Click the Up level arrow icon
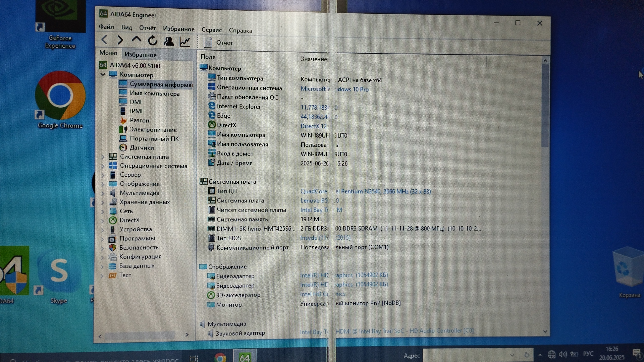 [x=136, y=40]
